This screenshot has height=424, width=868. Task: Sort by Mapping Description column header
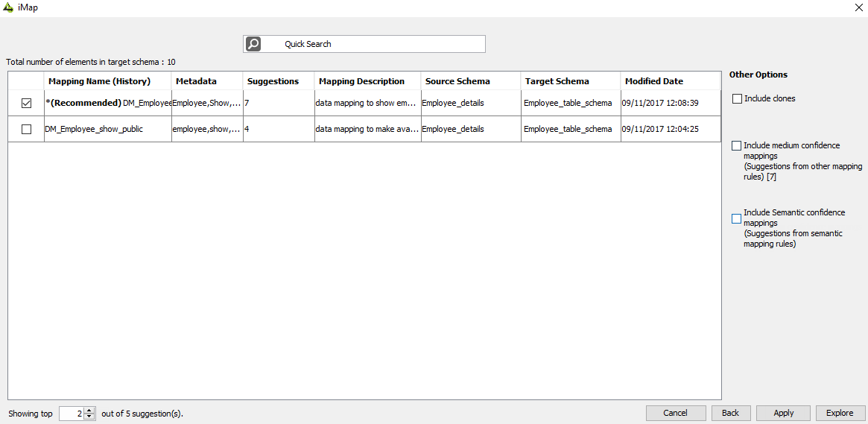pyautogui.click(x=367, y=81)
